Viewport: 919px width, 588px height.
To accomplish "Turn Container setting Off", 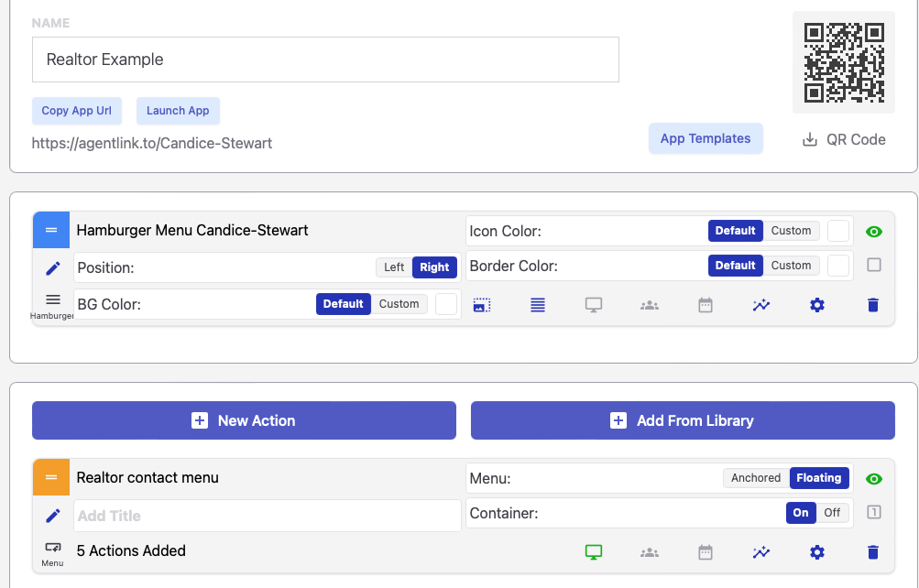I will point(832,513).
